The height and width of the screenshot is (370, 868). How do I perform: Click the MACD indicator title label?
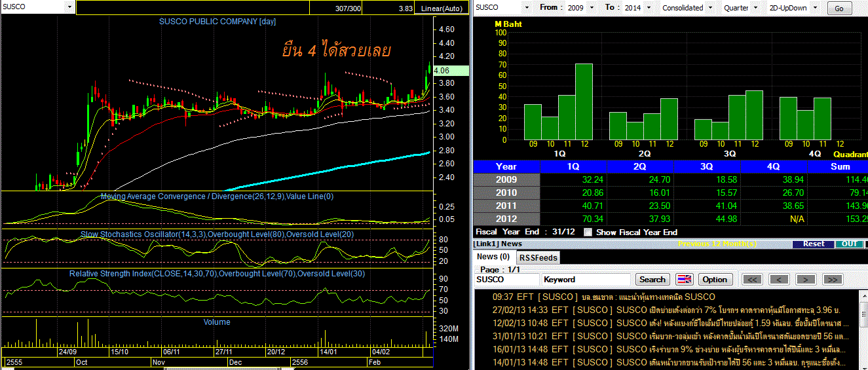click(217, 196)
